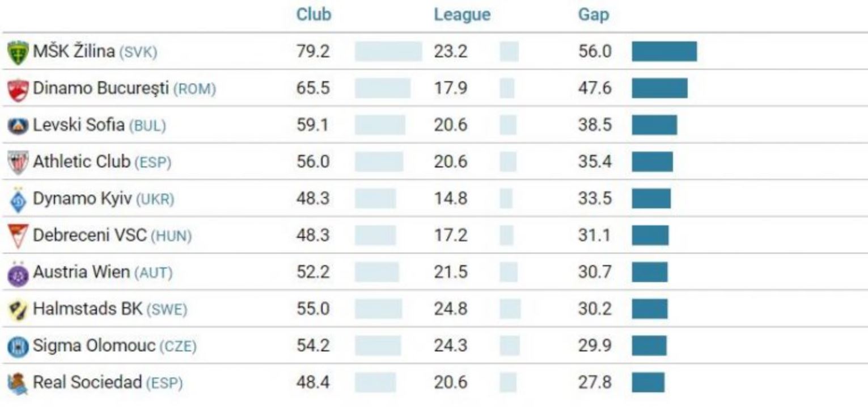Click the Debreceni VSC crest icon
The image size is (868, 407).
coord(18,236)
